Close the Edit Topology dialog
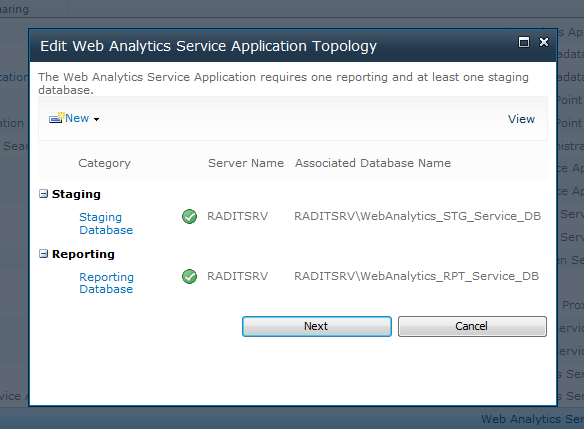The height and width of the screenshot is (429, 584). tap(544, 42)
